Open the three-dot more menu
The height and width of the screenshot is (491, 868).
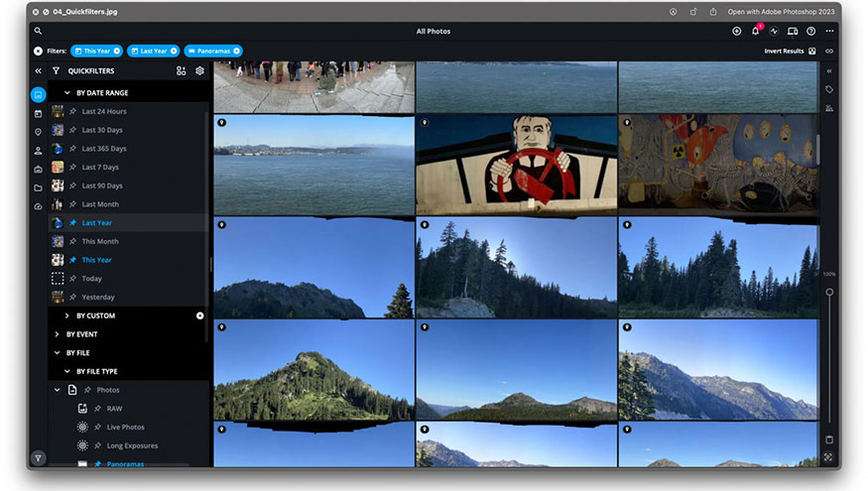829,31
